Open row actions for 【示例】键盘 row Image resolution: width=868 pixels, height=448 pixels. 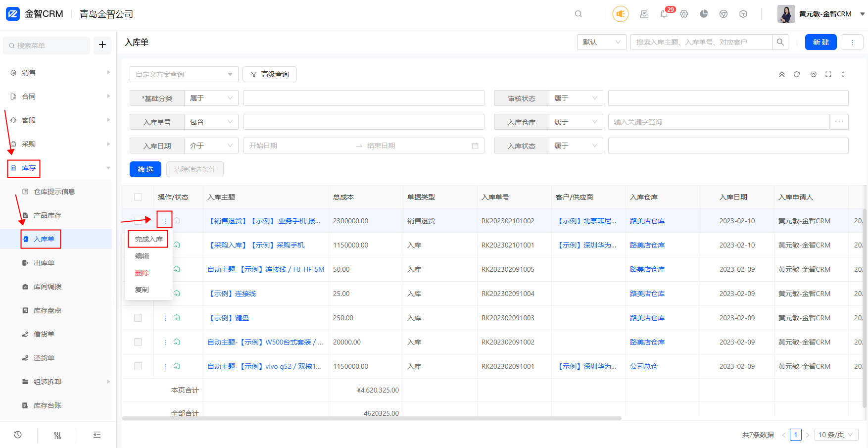click(x=165, y=318)
